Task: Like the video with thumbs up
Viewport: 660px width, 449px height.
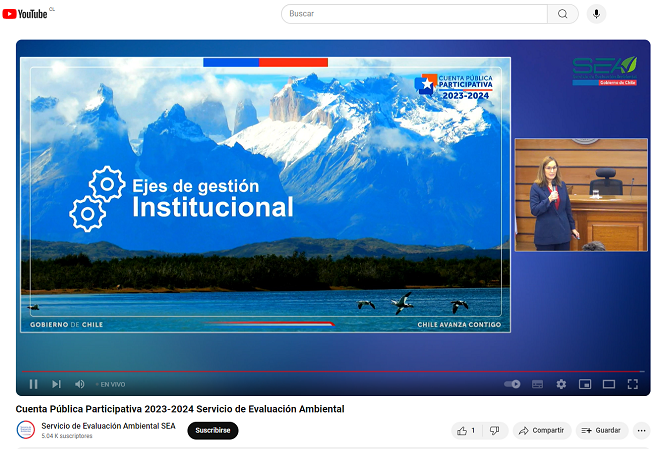Action: click(x=466, y=430)
